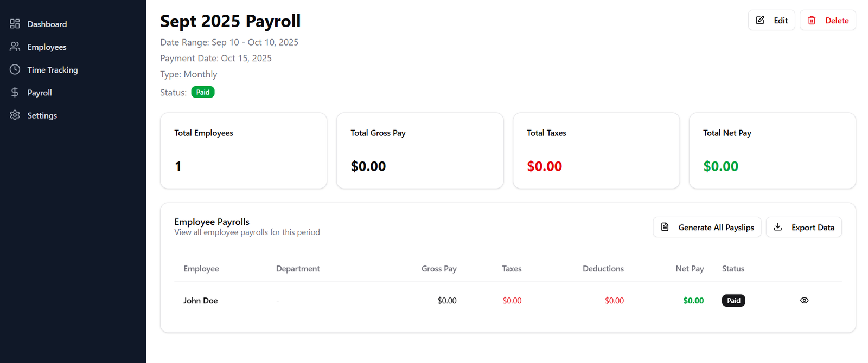Click the green Paid status badge

point(203,92)
